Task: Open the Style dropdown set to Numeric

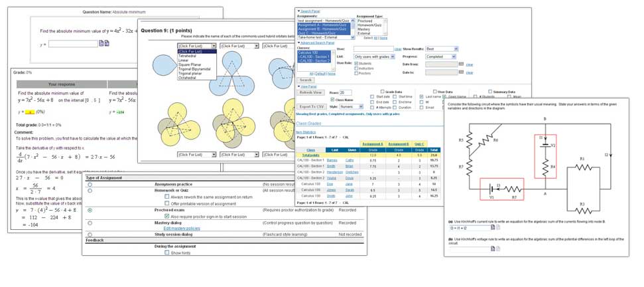Action: [352, 106]
